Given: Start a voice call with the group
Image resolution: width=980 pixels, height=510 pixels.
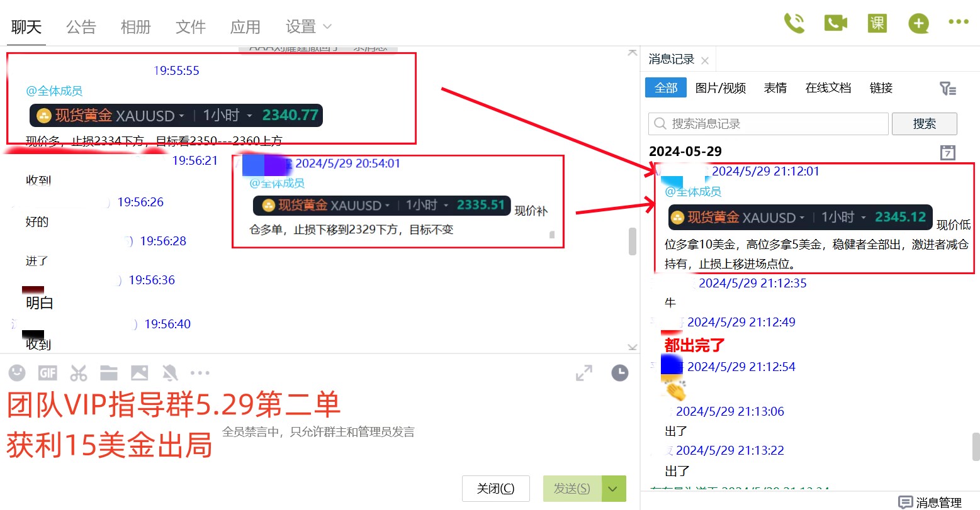Looking at the screenshot, I should [x=794, y=24].
